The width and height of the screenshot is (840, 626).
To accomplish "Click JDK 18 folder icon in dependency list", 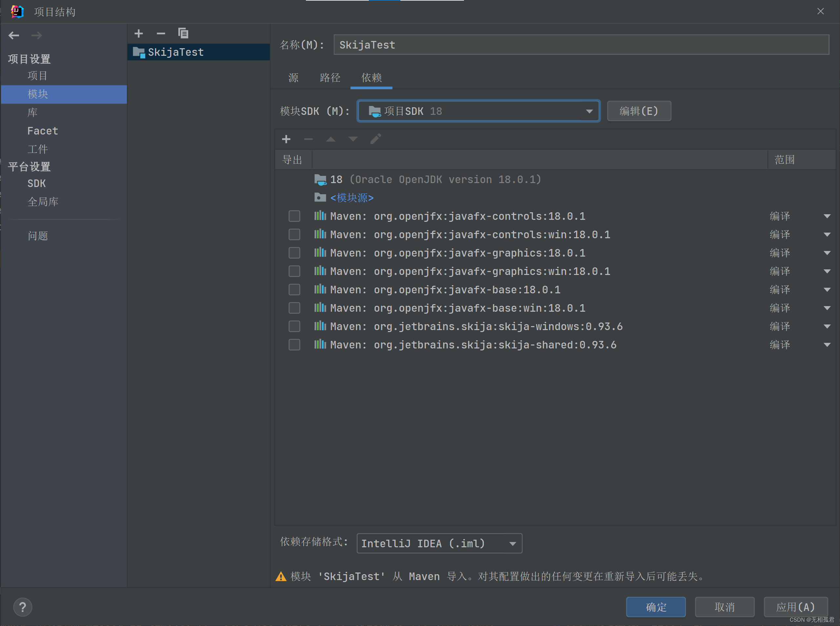I will coord(320,179).
